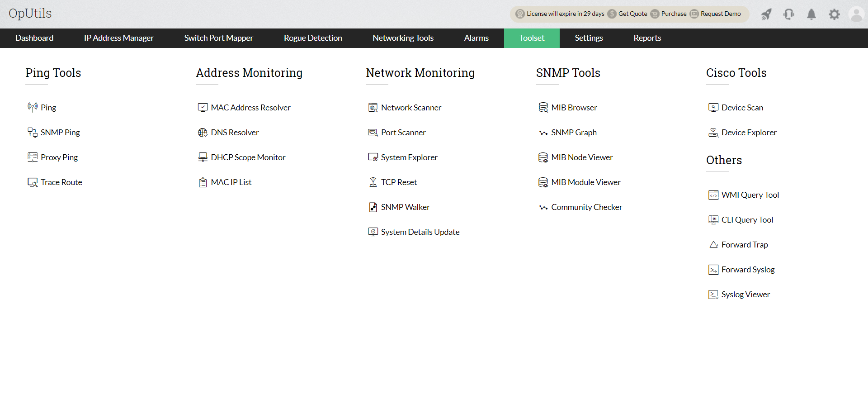The width and height of the screenshot is (868, 409).
Task: Launch the Network Scanner
Action: [x=411, y=107]
